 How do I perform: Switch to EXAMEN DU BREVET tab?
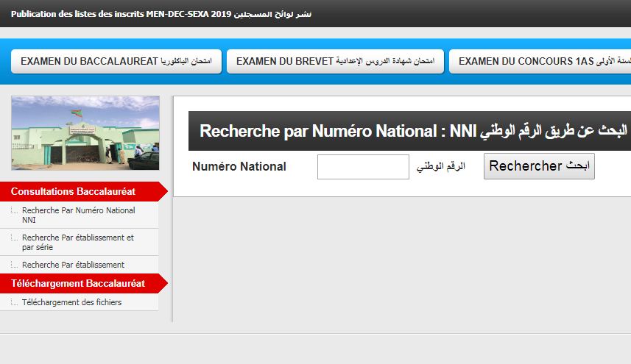pos(335,62)
